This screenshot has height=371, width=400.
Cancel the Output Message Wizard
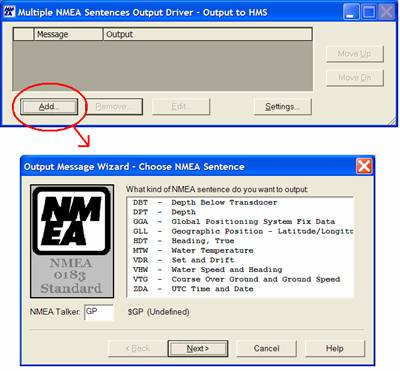click(267, 349)
